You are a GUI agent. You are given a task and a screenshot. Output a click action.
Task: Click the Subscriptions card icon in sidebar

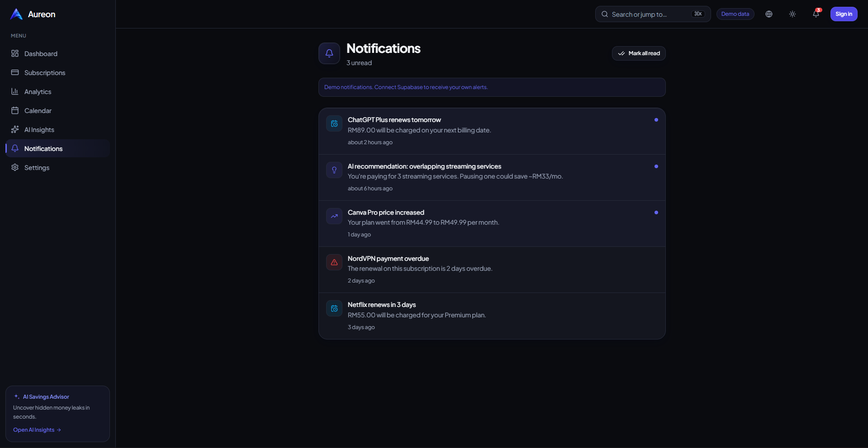15,72
